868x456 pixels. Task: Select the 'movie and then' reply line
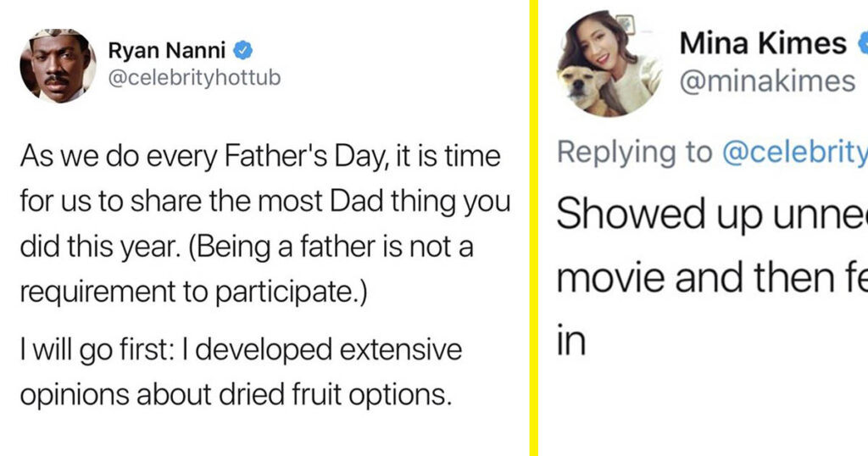(712, 277)
